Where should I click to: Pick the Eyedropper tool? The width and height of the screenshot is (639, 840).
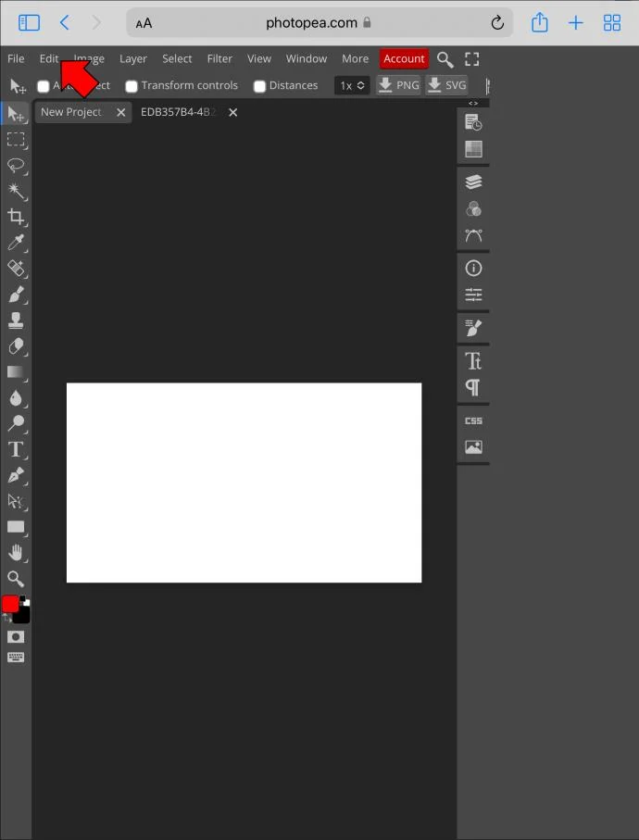pyautogui.click(x=16, y=243)
